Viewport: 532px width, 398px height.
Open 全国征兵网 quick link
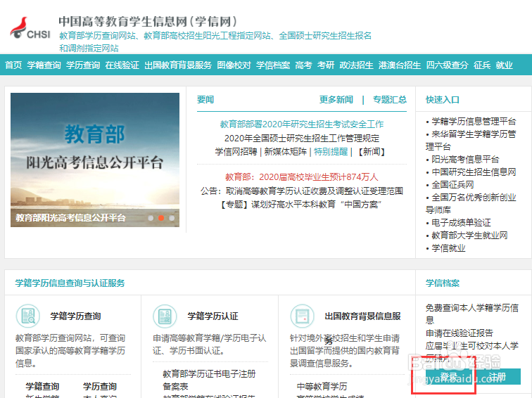click(452, 185)
